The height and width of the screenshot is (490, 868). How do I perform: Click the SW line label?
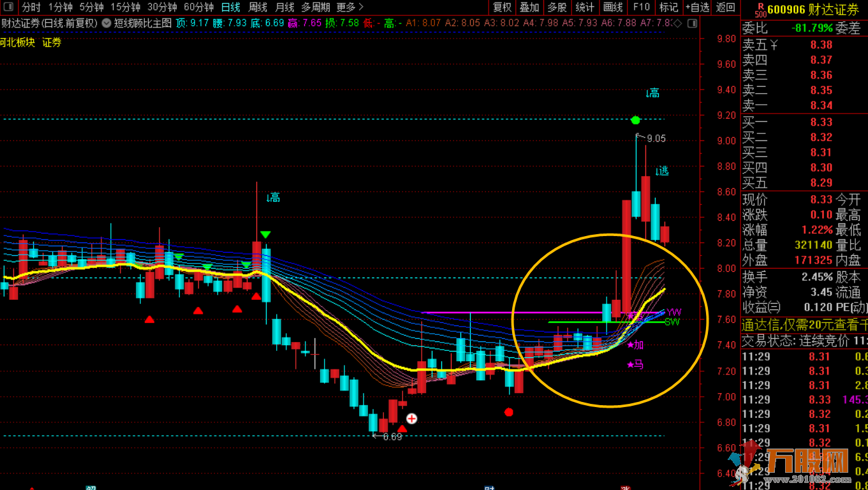672,322
